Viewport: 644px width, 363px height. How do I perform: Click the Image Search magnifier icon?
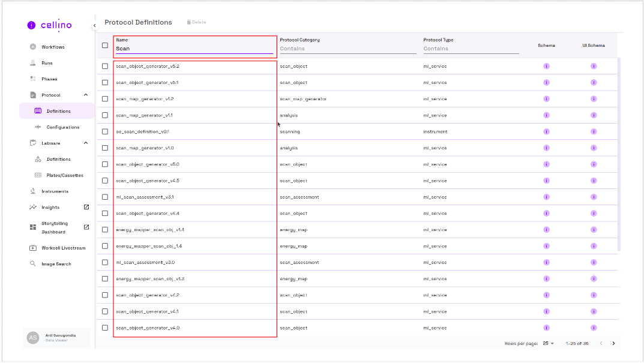coord(33,264)
